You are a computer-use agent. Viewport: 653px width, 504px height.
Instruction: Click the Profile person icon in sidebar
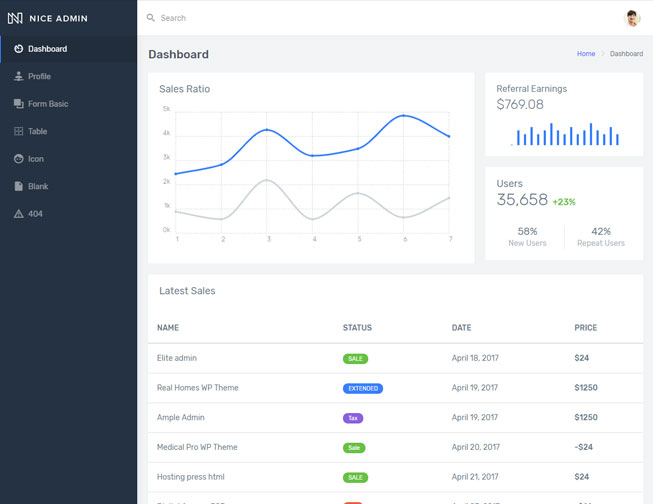coord(19,76)
